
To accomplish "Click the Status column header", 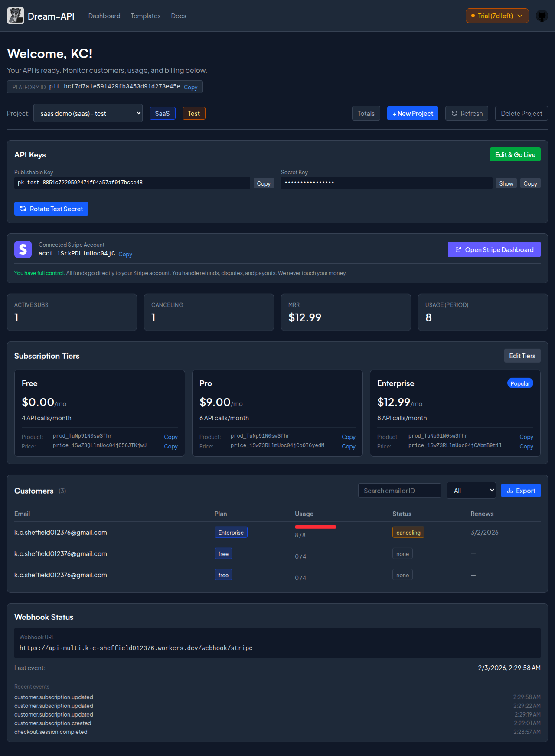I will tap(402, 514).
